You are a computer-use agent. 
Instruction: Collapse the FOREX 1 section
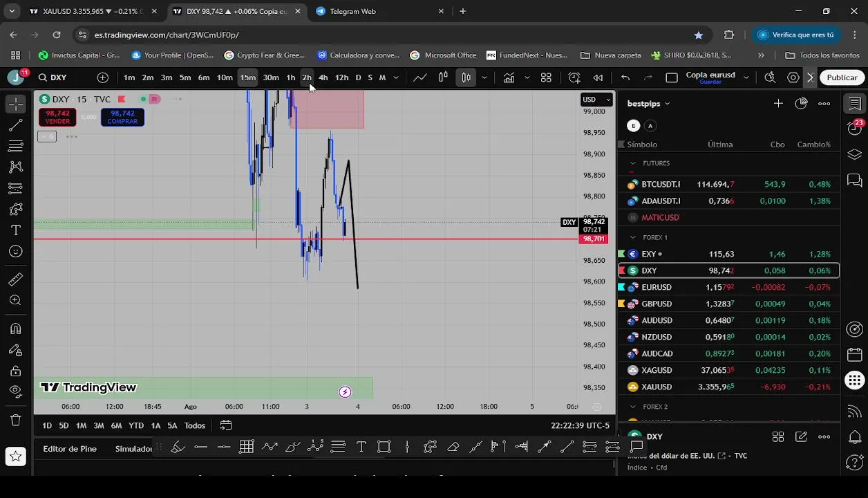point(632,237)
